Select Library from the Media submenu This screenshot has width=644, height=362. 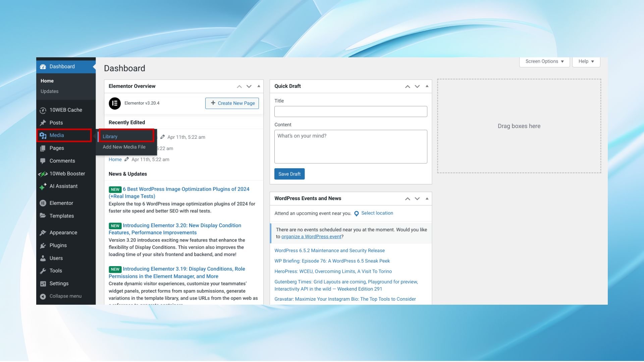click(110, 136)
